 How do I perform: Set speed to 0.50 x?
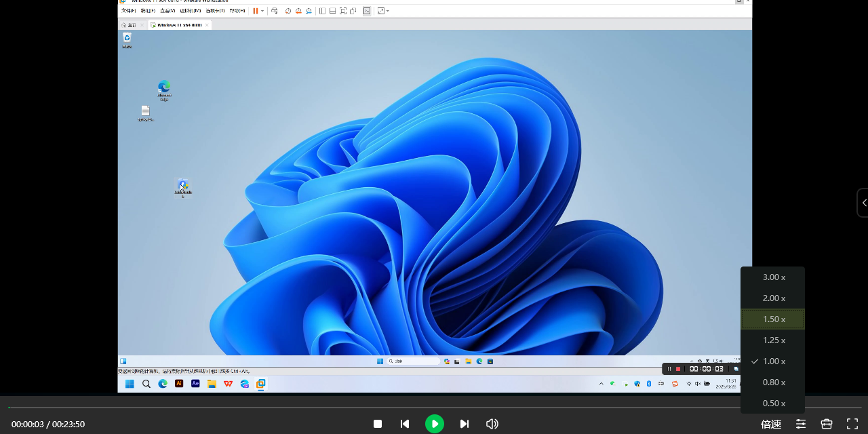point(772,403)
